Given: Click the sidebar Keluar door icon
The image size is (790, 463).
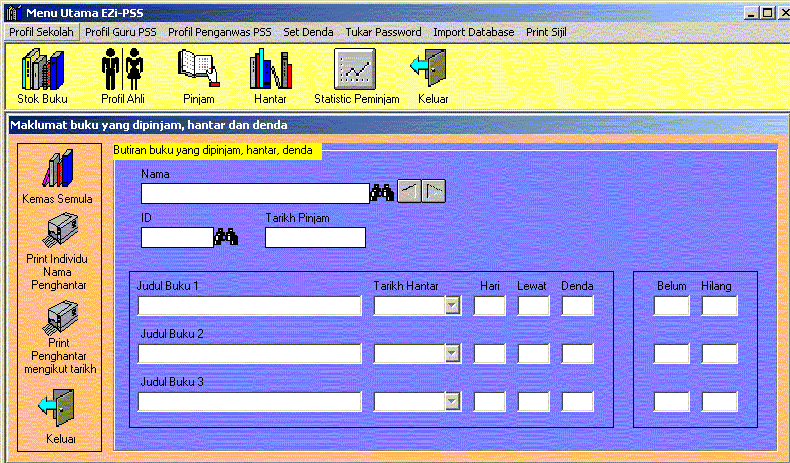Looking at the screenshot, I should coord(57,410).
